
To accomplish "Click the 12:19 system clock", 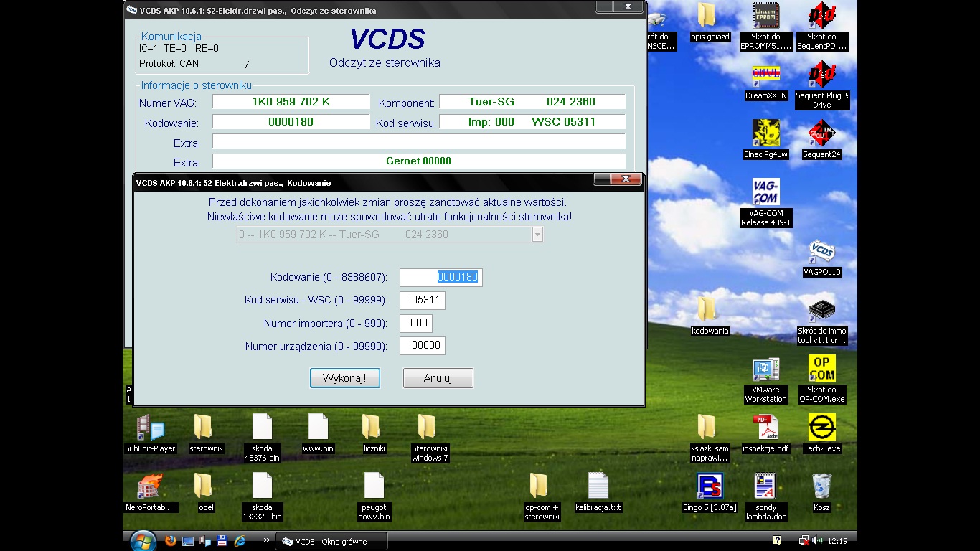I will (x=837, y=541).
